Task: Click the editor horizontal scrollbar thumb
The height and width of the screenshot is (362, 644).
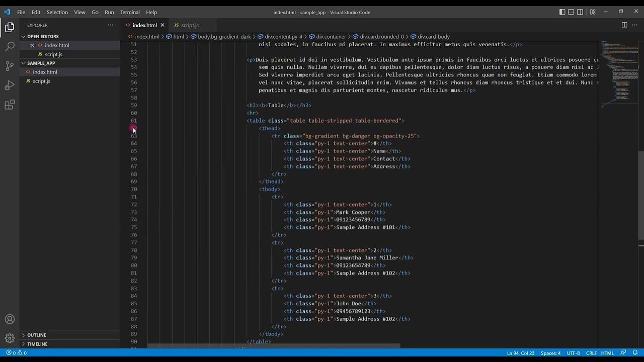Action: [274, 346]
